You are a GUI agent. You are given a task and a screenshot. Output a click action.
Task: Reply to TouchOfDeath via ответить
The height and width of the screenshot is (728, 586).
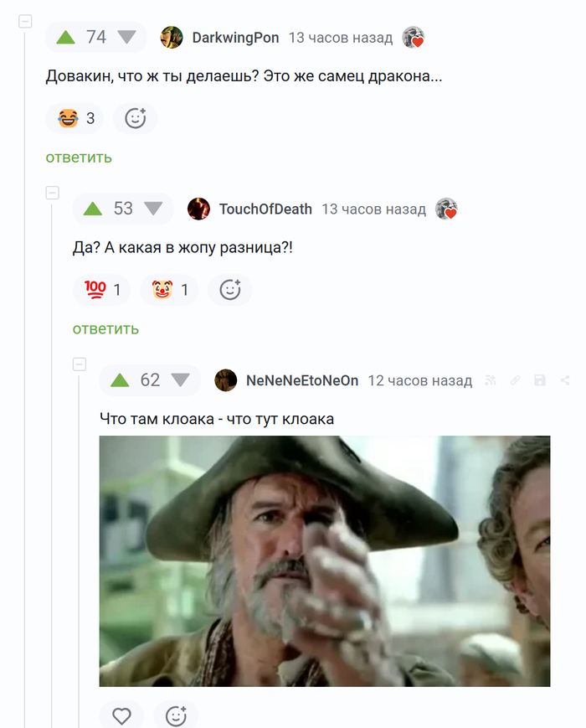pos(105,328)
